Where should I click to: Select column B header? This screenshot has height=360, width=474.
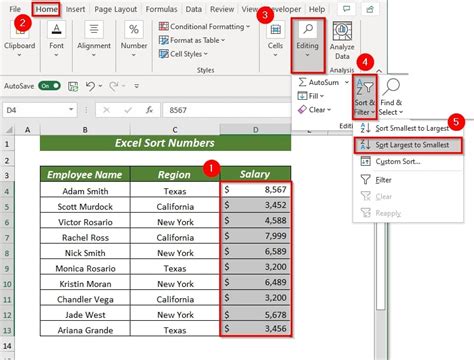85,130
